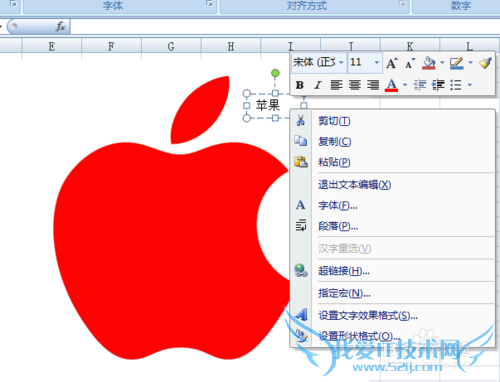
Task: Open 设置形状格式(O)... option
Action: (x=393, y=336)
